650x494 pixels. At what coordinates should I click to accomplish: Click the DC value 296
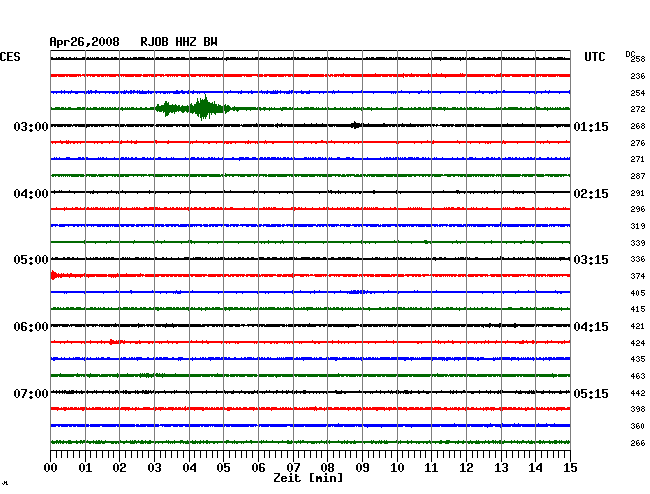pyautogui.click(x=638, y=209)
